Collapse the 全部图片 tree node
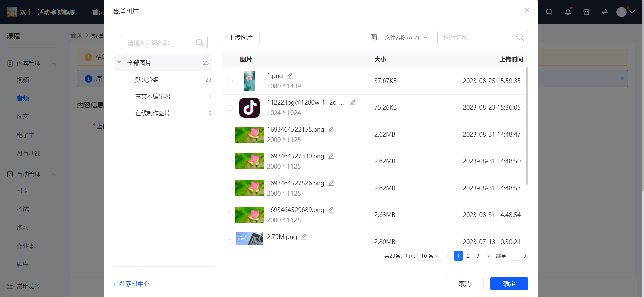644x297 pixels. click(x=119, y=62)
